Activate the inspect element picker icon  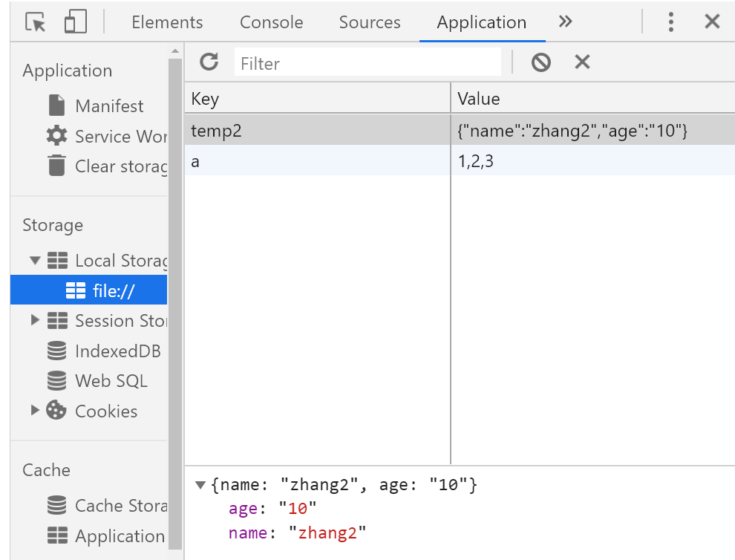click(x=35, y=22)
